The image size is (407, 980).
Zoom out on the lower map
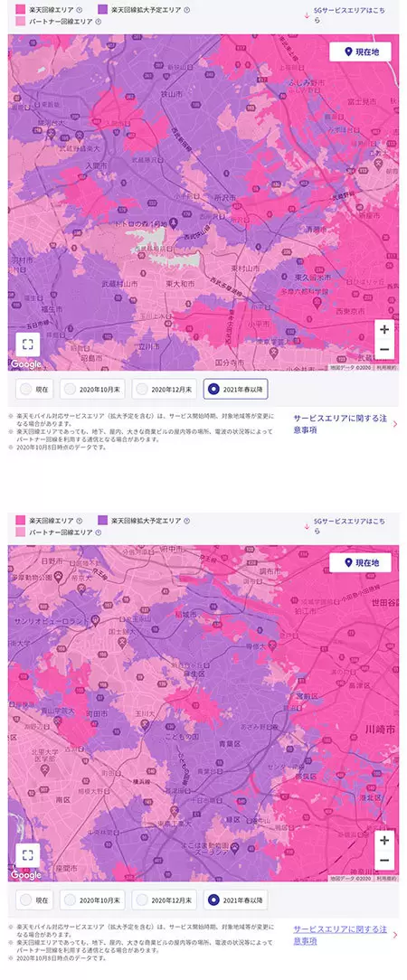point(383,860)
